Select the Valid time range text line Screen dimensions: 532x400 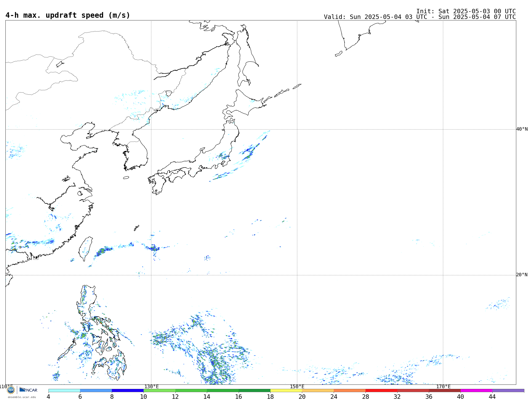[420, 17]
